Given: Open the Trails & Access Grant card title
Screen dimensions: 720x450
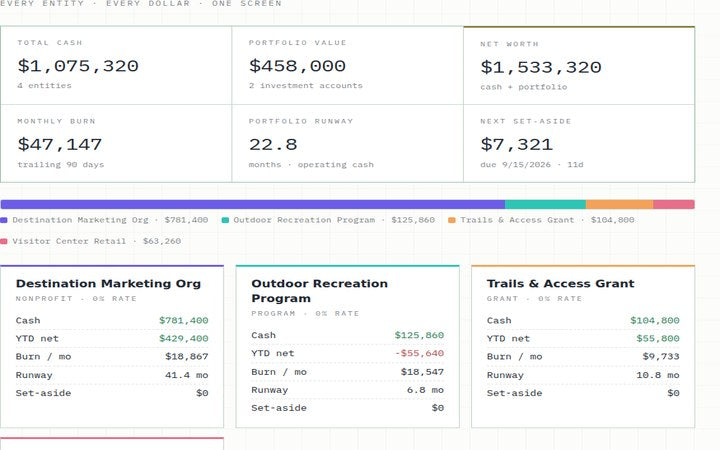Looking at the screenshot, I should [561, 284].
